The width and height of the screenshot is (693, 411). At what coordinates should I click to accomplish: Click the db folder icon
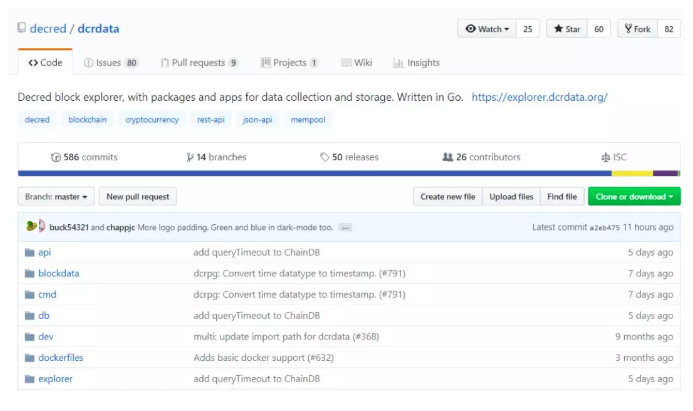point(30,316)
